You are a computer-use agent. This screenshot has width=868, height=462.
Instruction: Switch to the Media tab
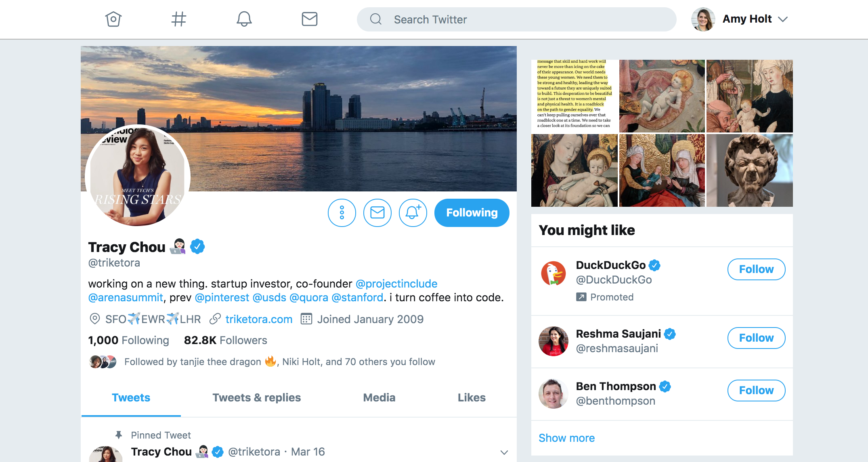coord(379,398)
